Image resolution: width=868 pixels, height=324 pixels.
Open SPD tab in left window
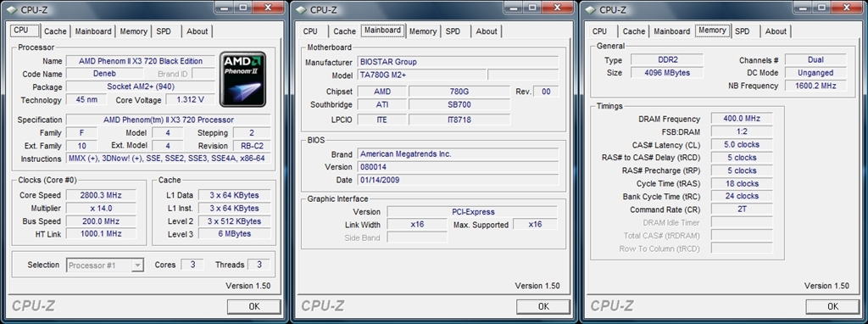point(164,31)
